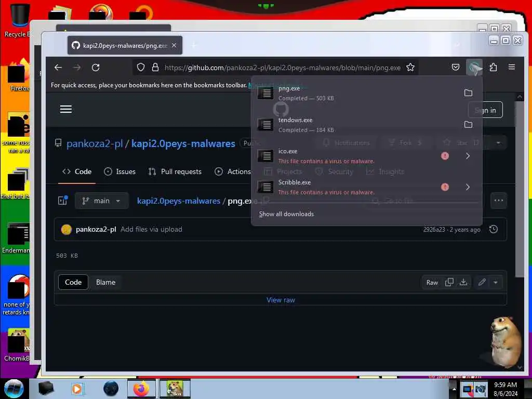This screenshot has height=399, width=532.
Task: Open the more file actions ellipsis menu
Action: pos(498,201)
